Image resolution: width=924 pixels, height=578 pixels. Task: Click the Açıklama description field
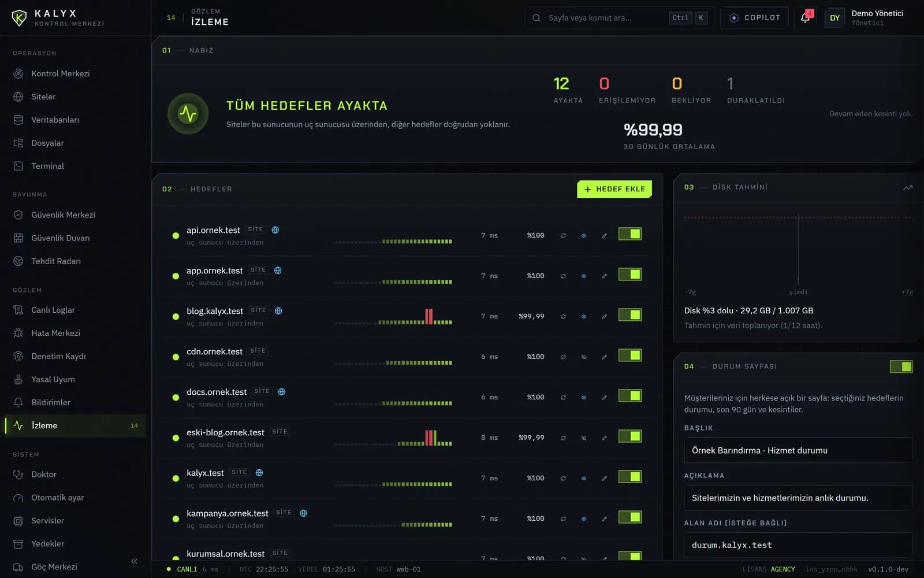798,498
